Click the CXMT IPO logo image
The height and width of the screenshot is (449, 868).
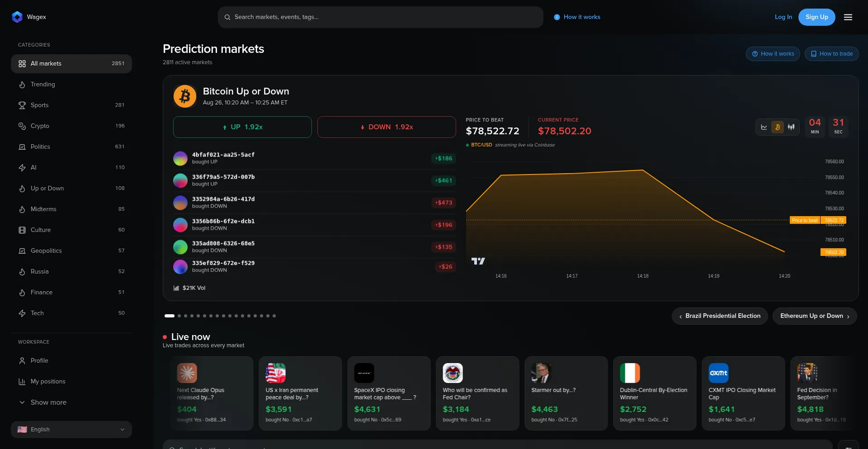pyautogui.click(x=719, y=373)
